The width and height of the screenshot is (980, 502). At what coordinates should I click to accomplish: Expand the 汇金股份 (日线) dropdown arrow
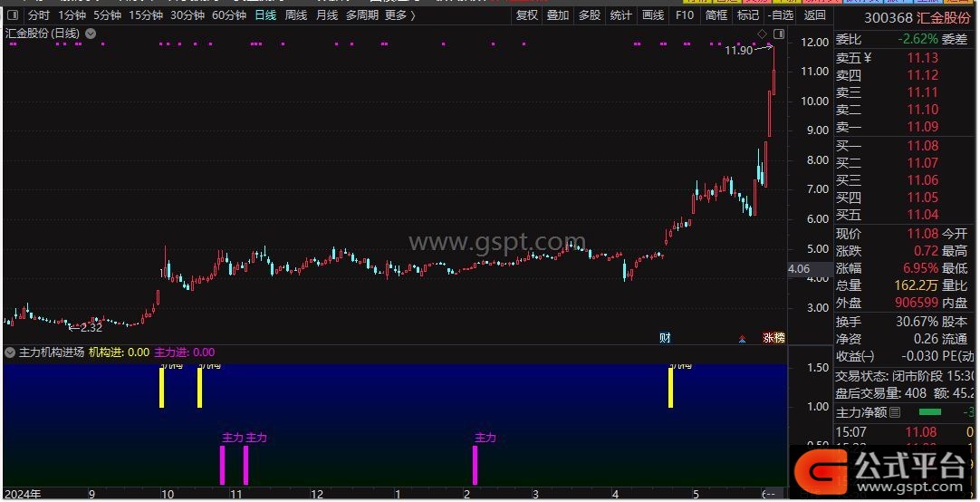tap(89, 34)
